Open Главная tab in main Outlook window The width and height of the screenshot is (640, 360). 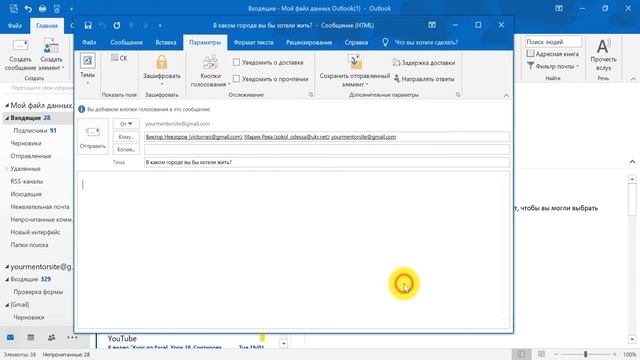47,26
